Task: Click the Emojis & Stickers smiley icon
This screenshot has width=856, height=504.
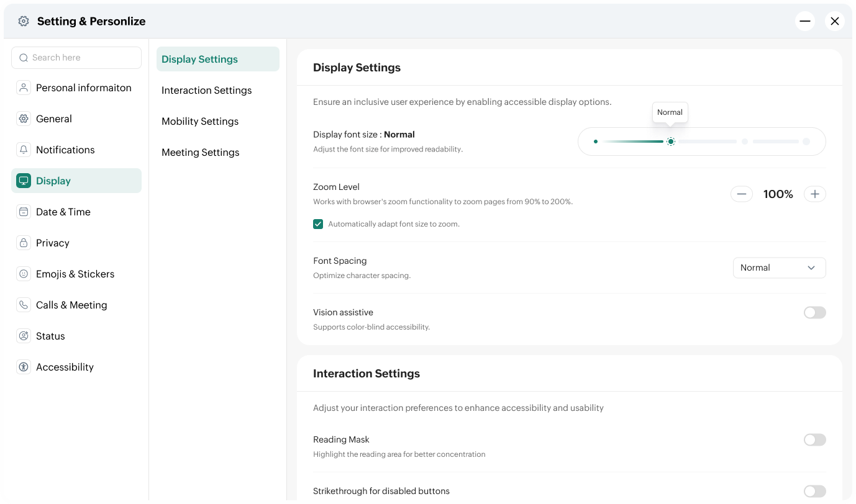Action: 24,274
